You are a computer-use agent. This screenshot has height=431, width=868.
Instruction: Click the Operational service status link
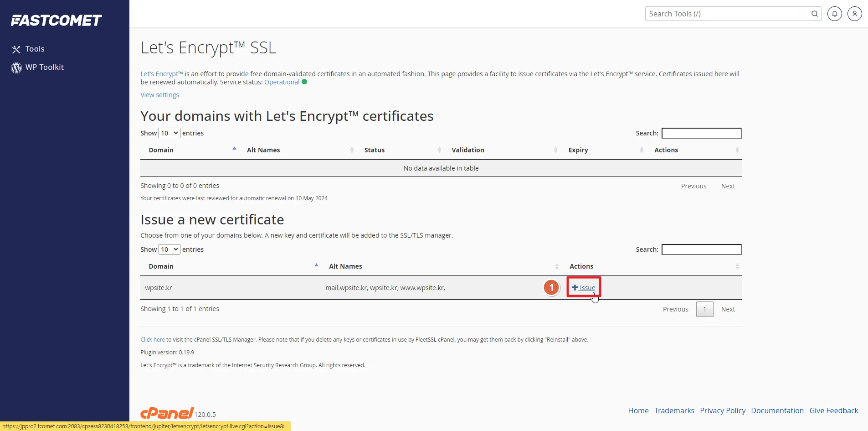point(282,82)
